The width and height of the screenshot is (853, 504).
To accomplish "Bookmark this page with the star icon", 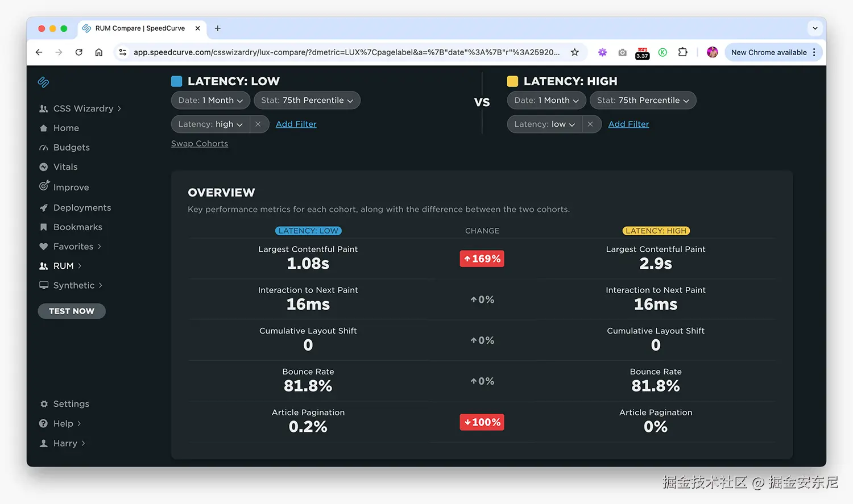I will [x=575, y=52].
